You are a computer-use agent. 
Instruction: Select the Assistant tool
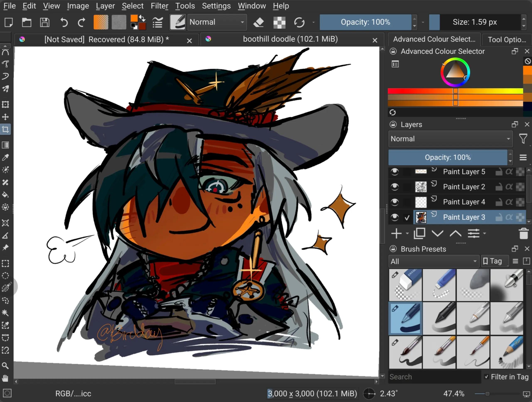click(6, 223)
